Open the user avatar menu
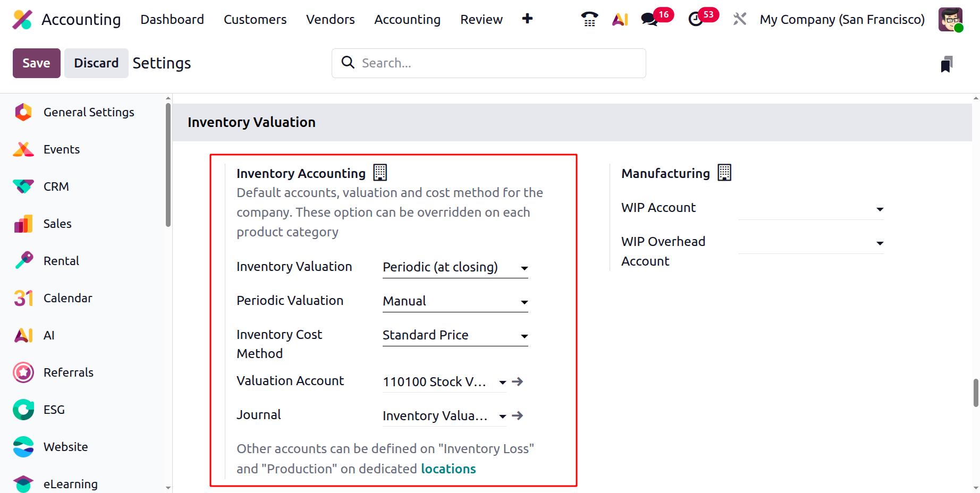 click(x=950, y=19)
